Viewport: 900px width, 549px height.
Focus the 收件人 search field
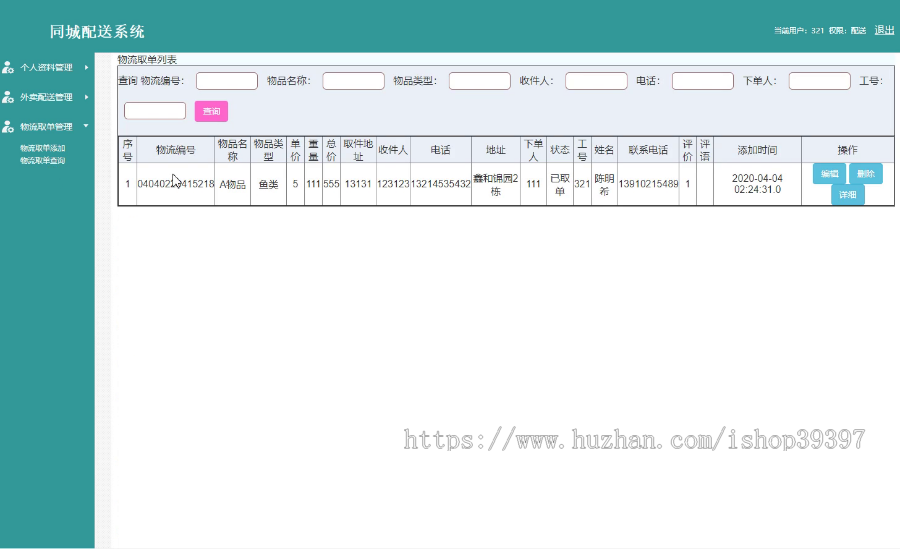click(x=596, y=81)
